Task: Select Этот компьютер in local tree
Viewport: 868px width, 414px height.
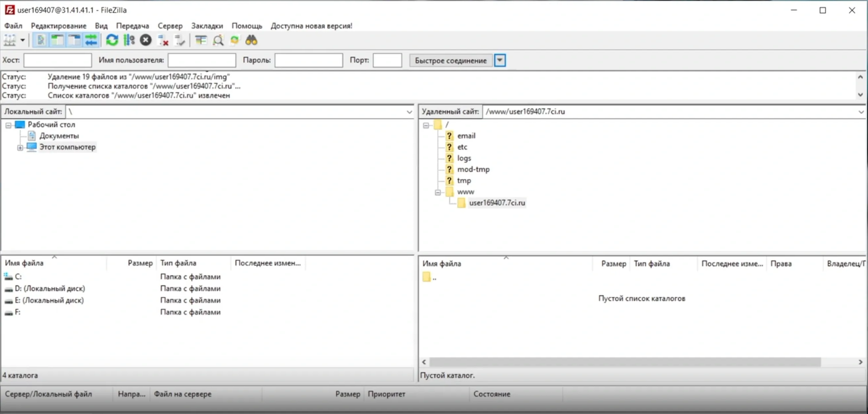Action: tap(67, 147)
